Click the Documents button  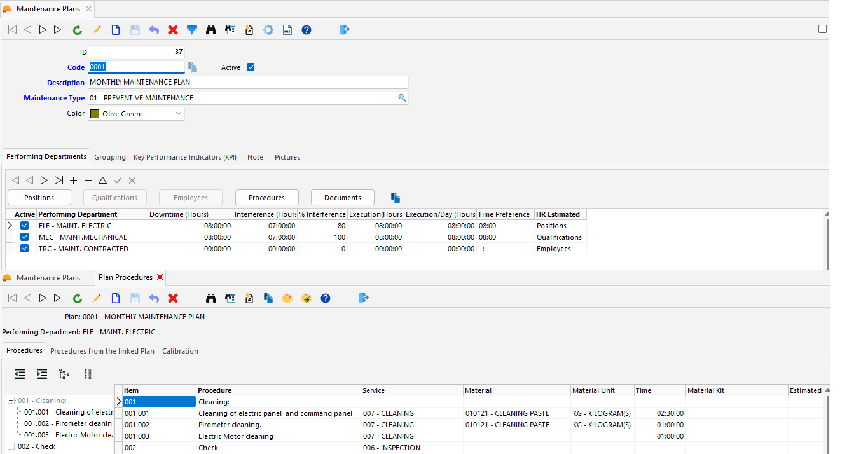tap(342, 197)
